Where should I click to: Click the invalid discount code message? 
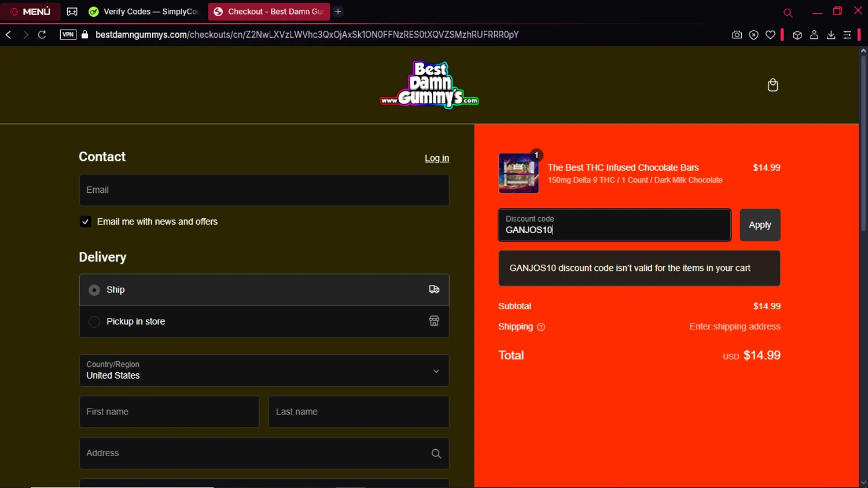pyautogui.click(x=639, y=268)
